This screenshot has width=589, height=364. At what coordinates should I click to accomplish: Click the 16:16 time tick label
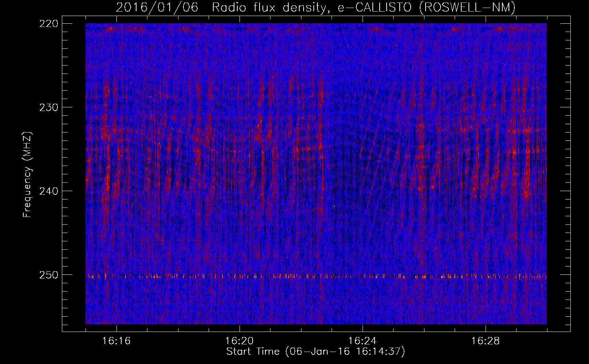[x=116, y=341]
